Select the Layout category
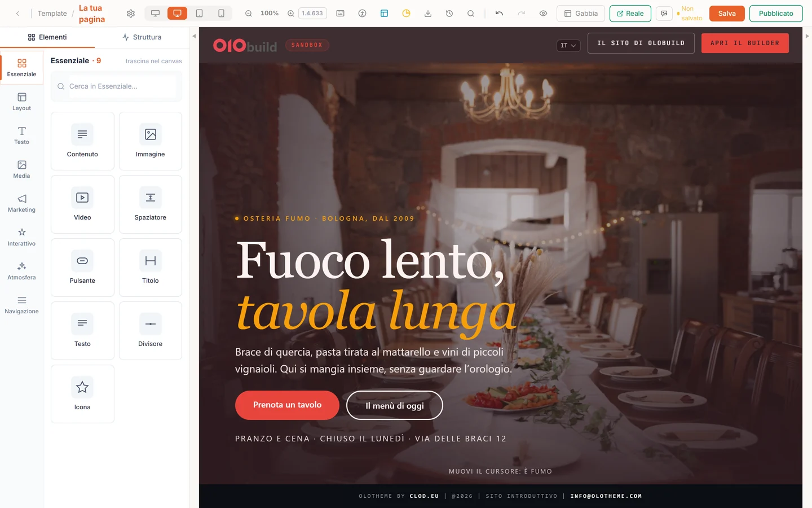Viewport: 812px width, 508px height. 21,102
